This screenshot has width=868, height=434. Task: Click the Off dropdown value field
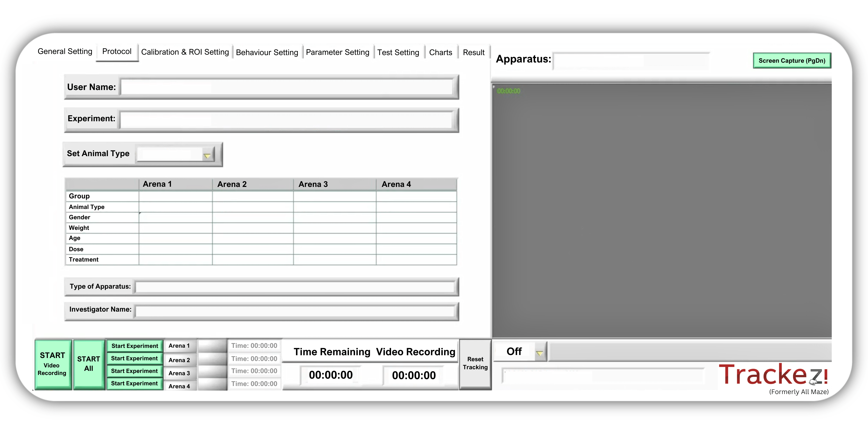(514, 351)
